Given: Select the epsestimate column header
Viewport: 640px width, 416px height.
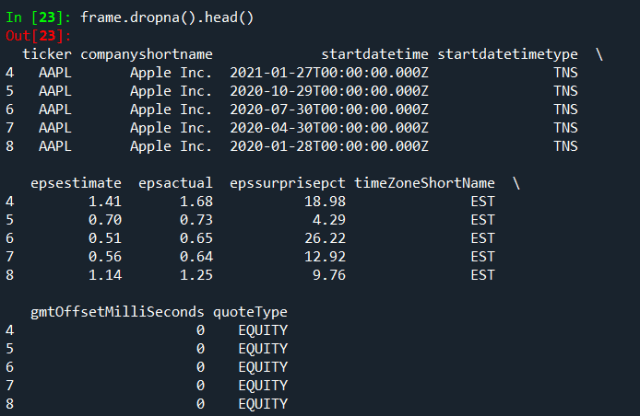Looking at the screenshot, I should (76, 183).
